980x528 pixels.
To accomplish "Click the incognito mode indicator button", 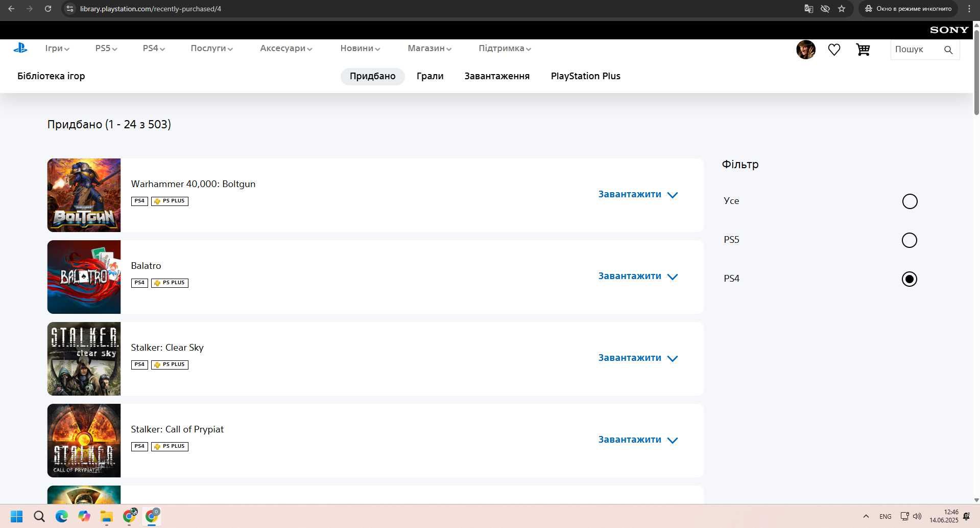I will pos(908,9).
